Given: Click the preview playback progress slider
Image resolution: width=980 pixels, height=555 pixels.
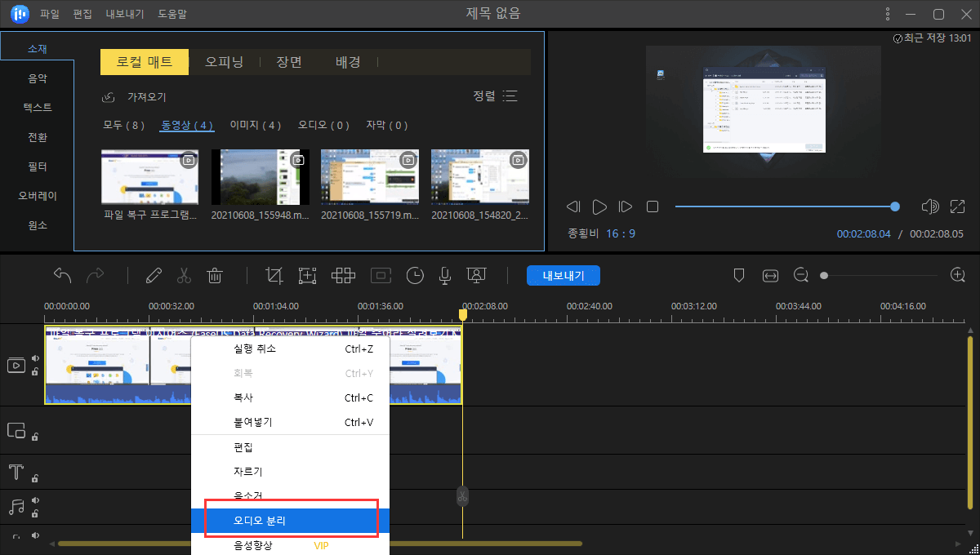Looking at the screenshot, I should [x=784, y=206].
